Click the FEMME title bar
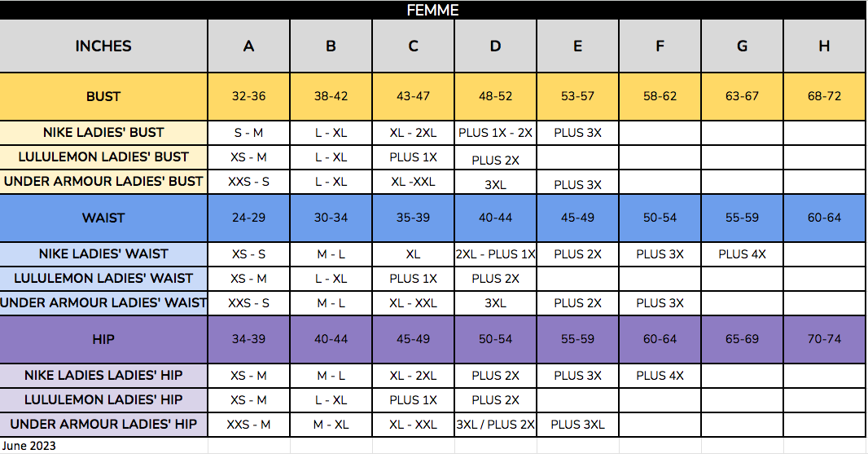Screen dimensions: 868x454 (432, 10)
